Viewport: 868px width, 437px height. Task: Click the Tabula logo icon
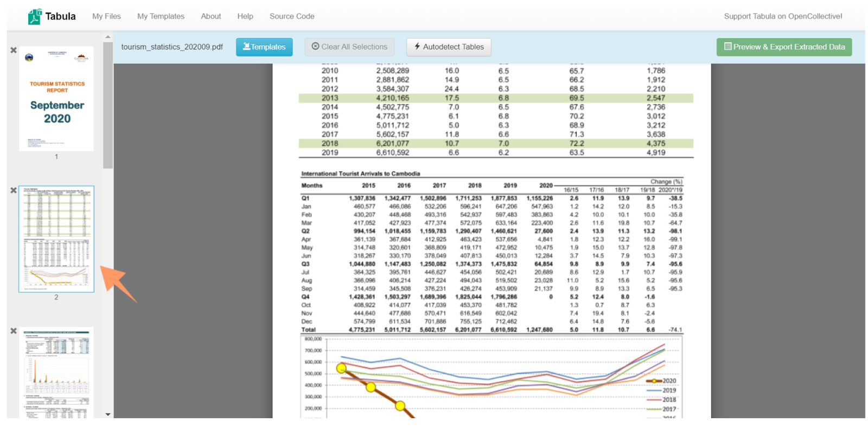35,17
